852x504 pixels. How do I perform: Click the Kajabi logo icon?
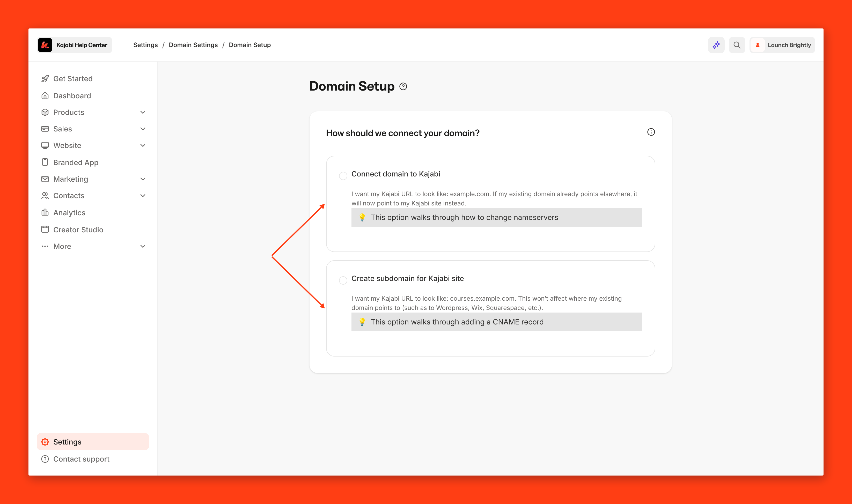click(45, 45)
